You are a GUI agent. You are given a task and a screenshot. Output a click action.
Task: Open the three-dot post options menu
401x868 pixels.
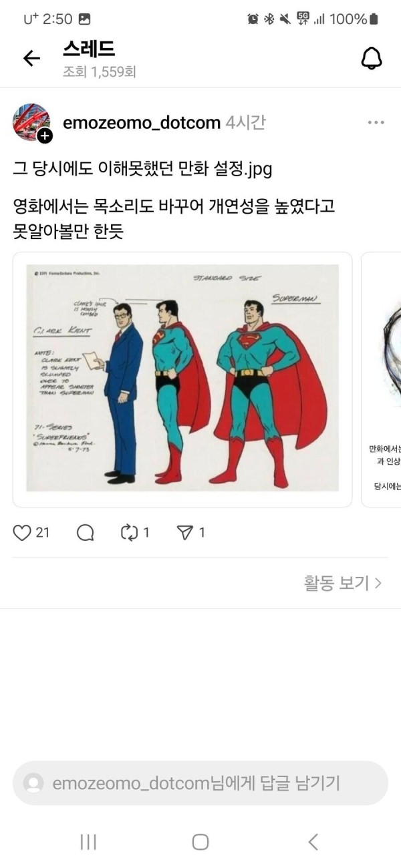pos(376,123)
